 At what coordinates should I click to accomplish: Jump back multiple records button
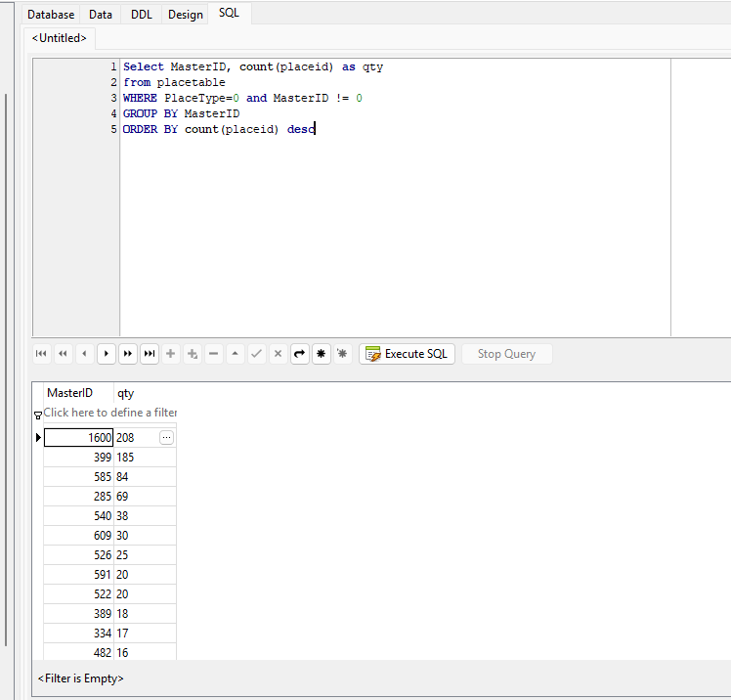click(x=63, y=354)
